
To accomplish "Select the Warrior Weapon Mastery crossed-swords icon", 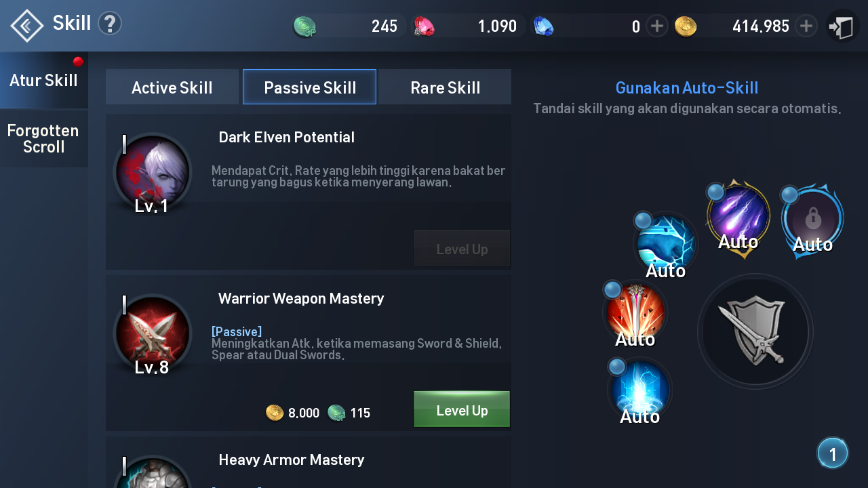I will click(x=153, y=333).
